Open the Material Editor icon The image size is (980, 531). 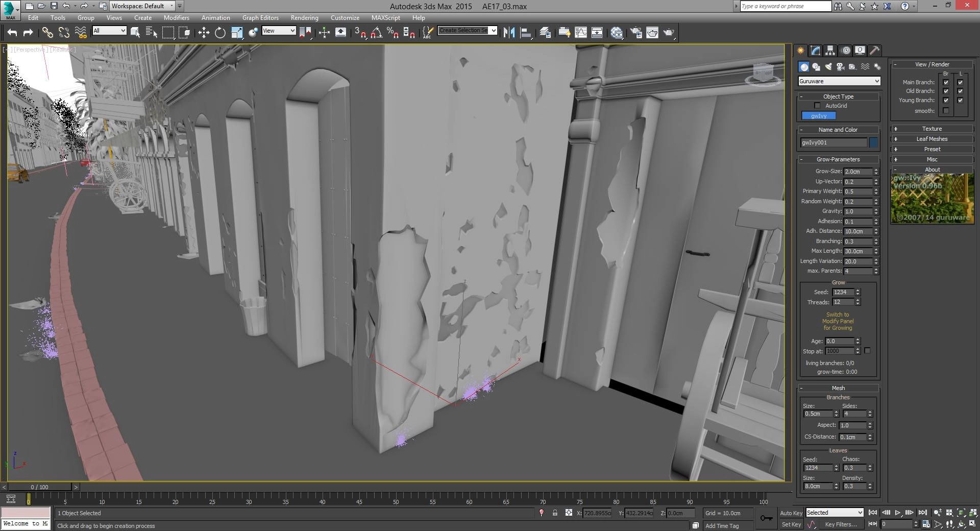(x=616, y=33)
